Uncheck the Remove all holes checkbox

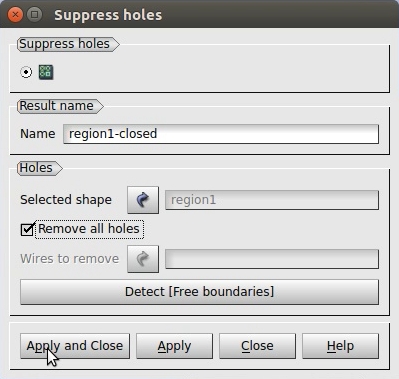[x=27, y=229]
